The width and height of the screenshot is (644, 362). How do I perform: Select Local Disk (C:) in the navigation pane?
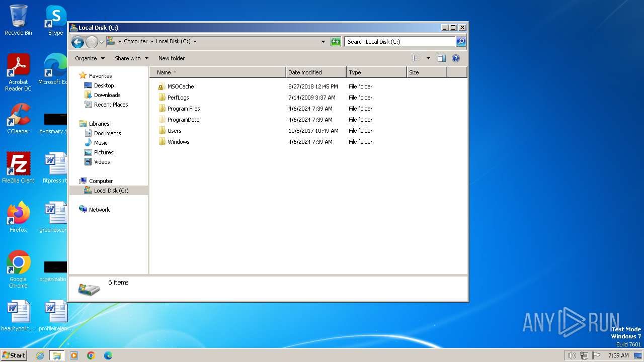point(109,191)
